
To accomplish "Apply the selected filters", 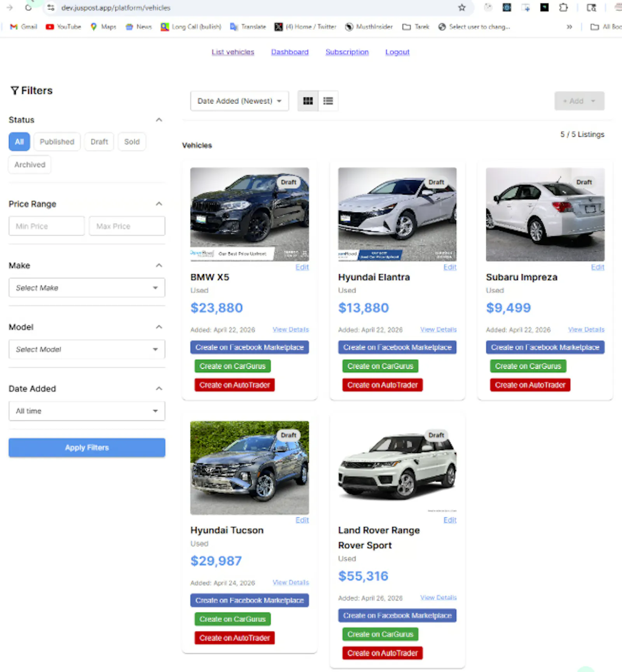I will coord(87,447).
